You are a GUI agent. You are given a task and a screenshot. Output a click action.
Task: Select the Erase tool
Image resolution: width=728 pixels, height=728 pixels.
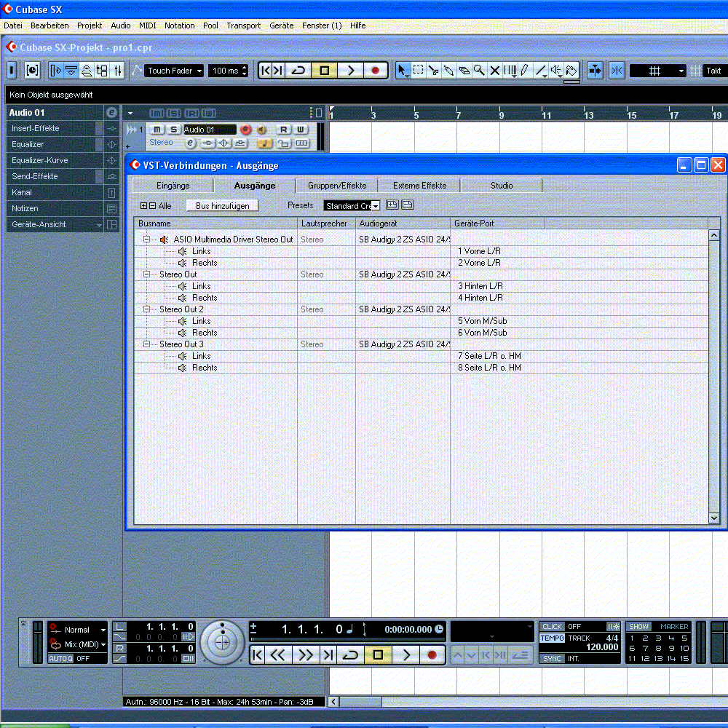[464, 71]
